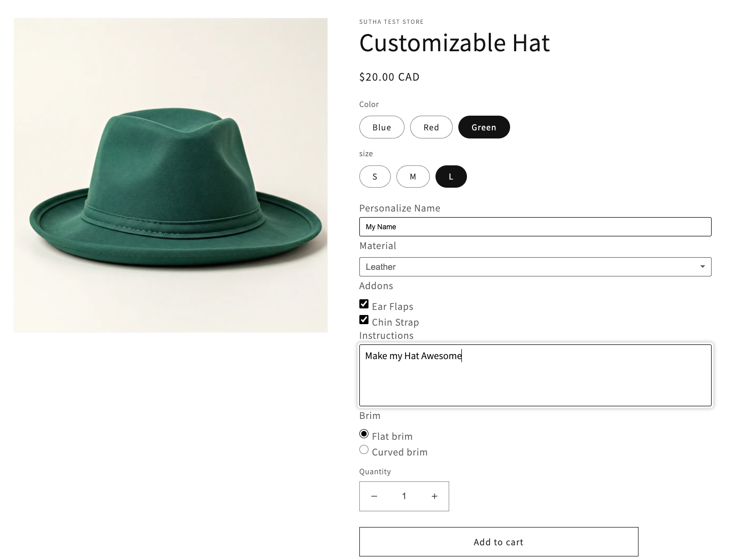This screenshot has height=560, width=739.
Task: Increase quantity with the plus icon
Action: 434,496
